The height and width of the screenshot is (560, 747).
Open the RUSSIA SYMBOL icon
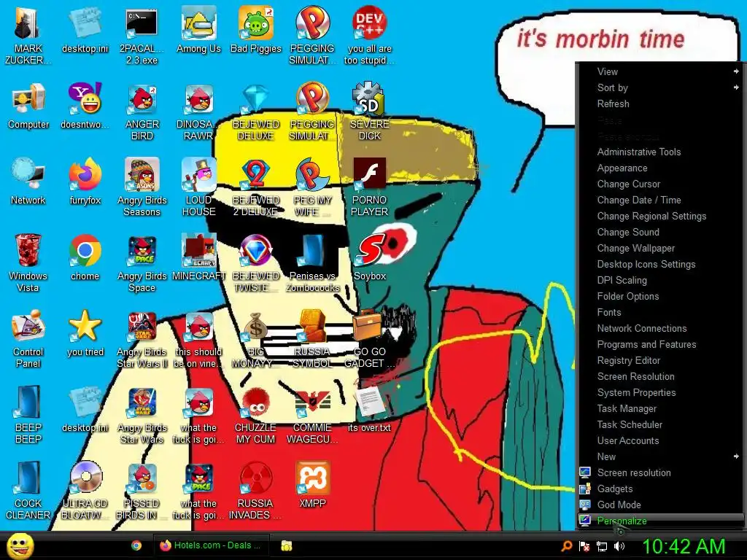(x=312, y=339)
